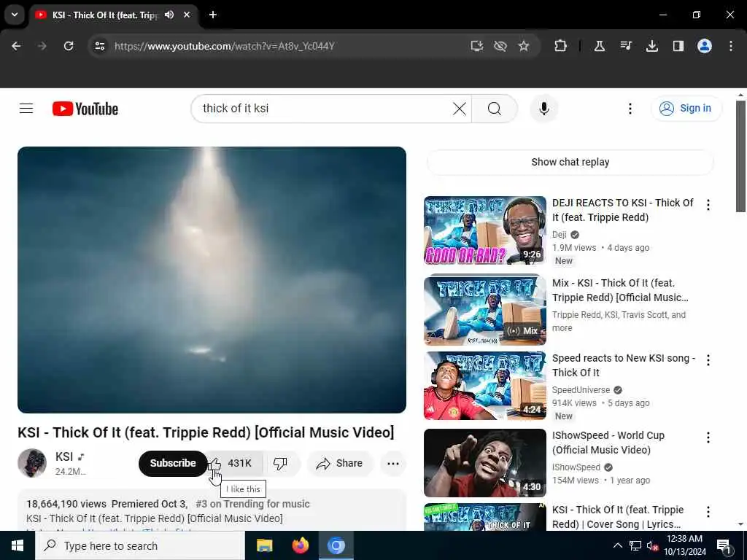This screenshot has height=560, width=747.
Task: Reload the page
Action: pyautogui.click(x=69, y=46)
